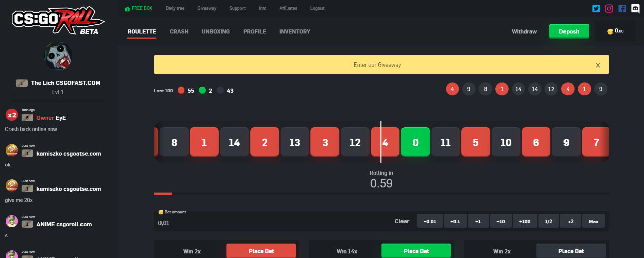Image resolution: width=644 pixels, height=258 pixels.
Task: Add +1 to bet amount
Action: 478,221
